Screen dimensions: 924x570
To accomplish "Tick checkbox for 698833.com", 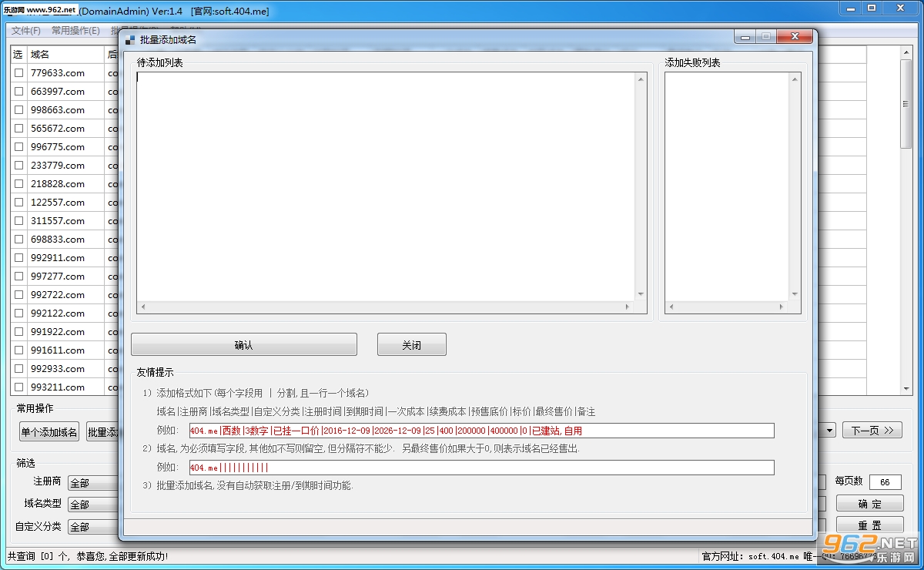I will pyautogui.click(x=19, y=240).
